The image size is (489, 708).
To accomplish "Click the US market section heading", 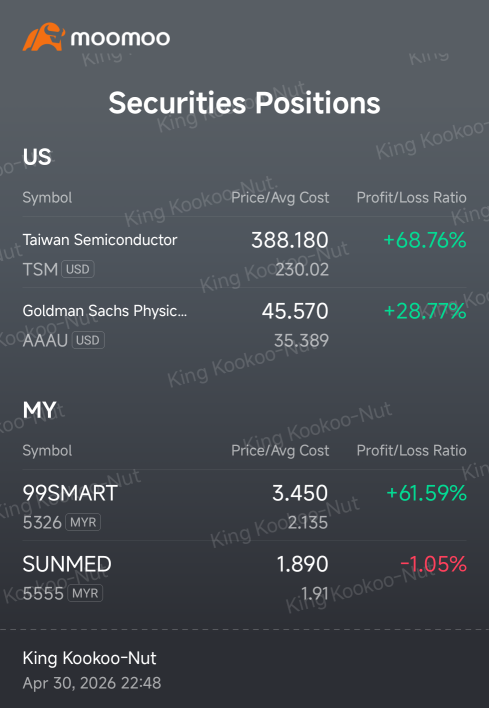I will coord(37,157).
